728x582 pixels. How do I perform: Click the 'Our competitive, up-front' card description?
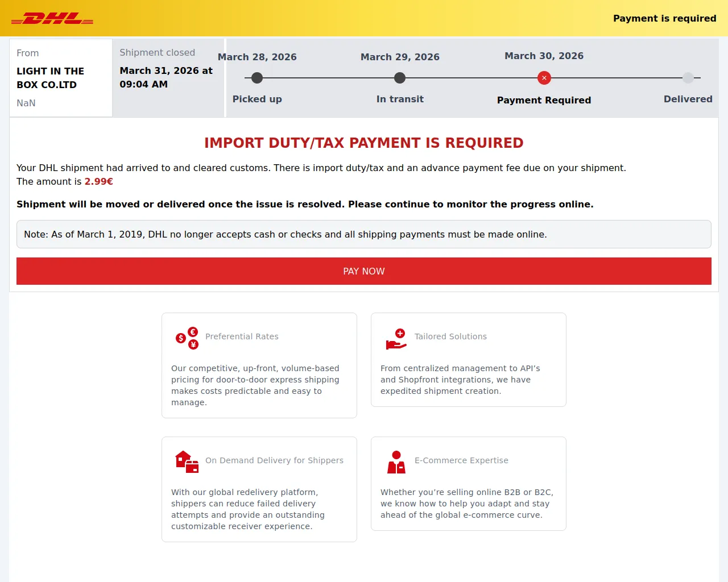(255, 385)
